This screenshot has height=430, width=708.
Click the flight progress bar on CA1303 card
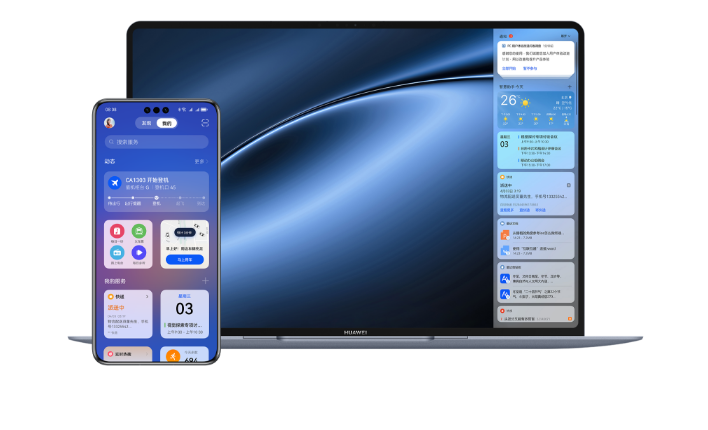click(x=156, y=197)
